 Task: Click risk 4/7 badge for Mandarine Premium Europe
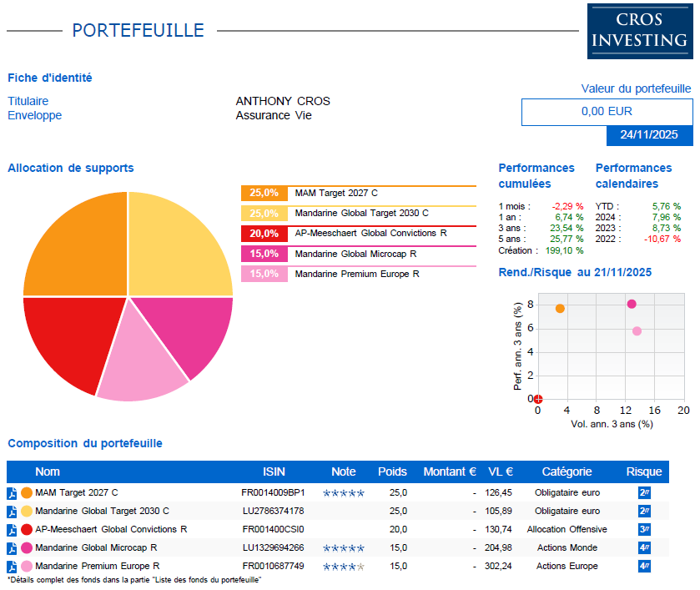click(644, 566)
